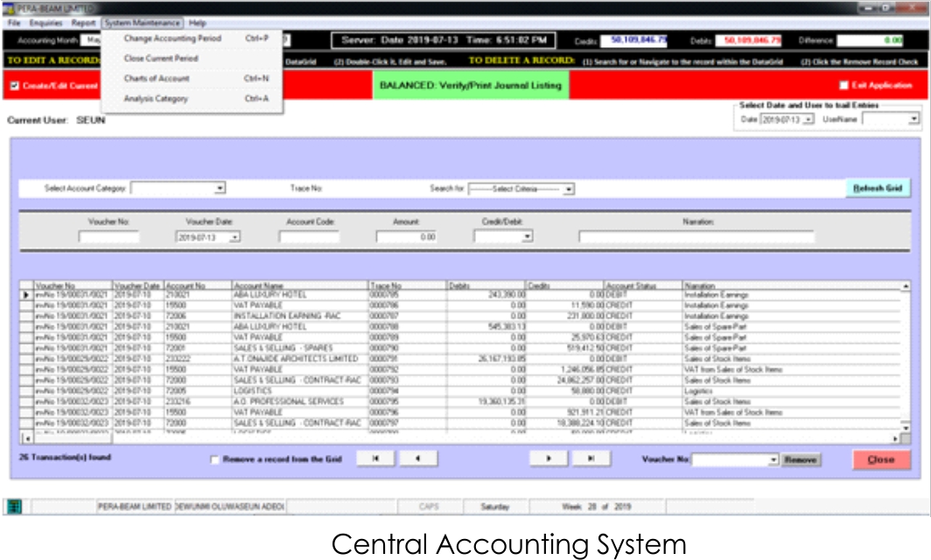Screen dimensions: 931x560
Task: Expand the Search for Select Criteria dropdown
Action: coord(568,188)
